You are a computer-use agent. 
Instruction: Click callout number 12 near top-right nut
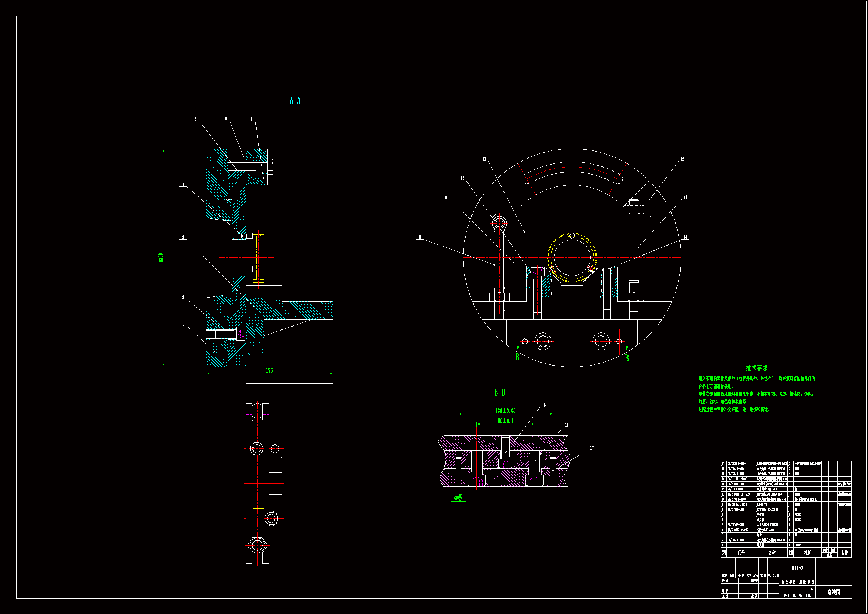[682, 159]
